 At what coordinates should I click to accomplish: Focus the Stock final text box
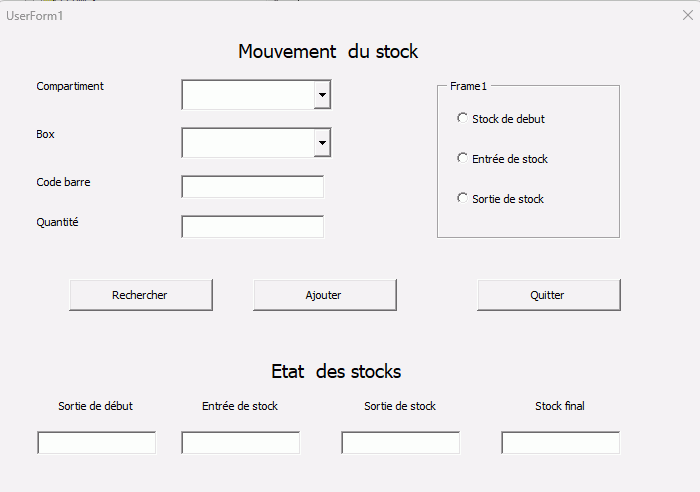pos(560,443)
